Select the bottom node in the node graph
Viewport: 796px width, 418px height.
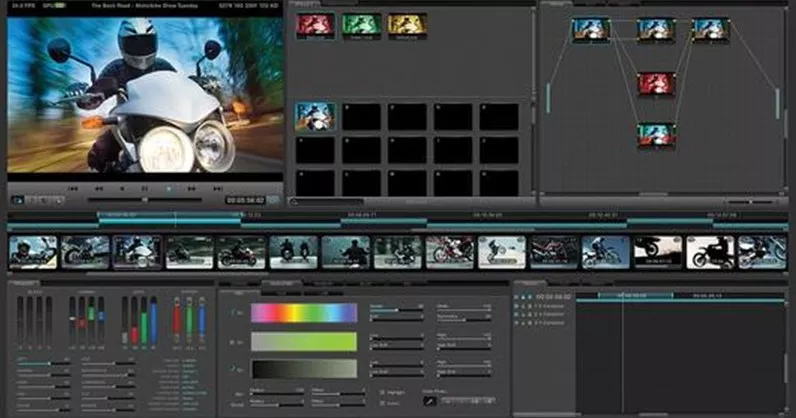(656, 136)
